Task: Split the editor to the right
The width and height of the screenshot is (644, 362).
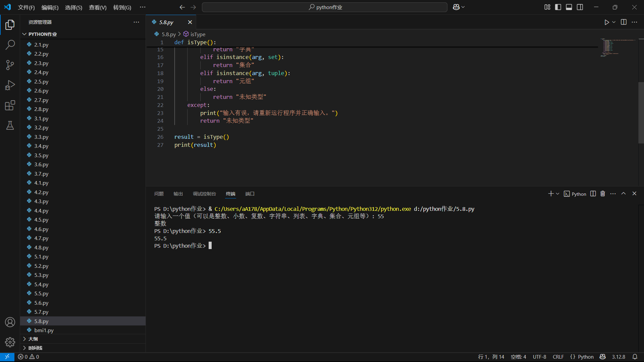Action: pyautogui.click(x=624, y=22)
